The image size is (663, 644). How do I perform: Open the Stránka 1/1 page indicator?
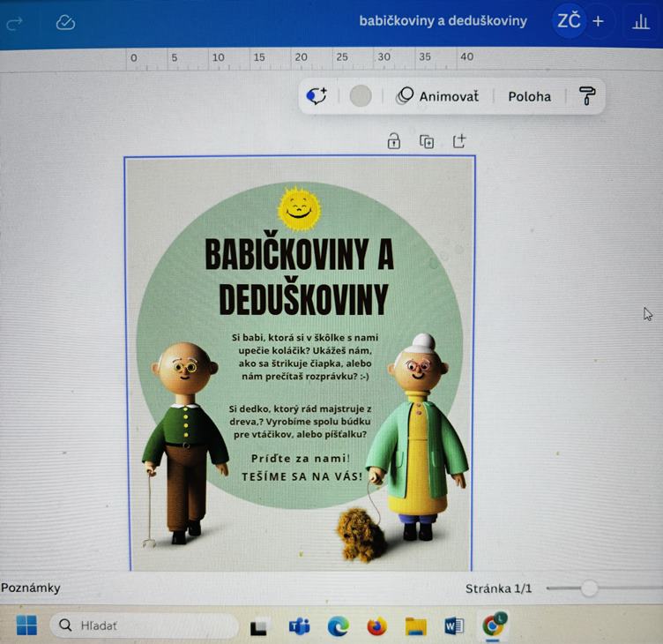pyautogui.click(x=499, y=588)
